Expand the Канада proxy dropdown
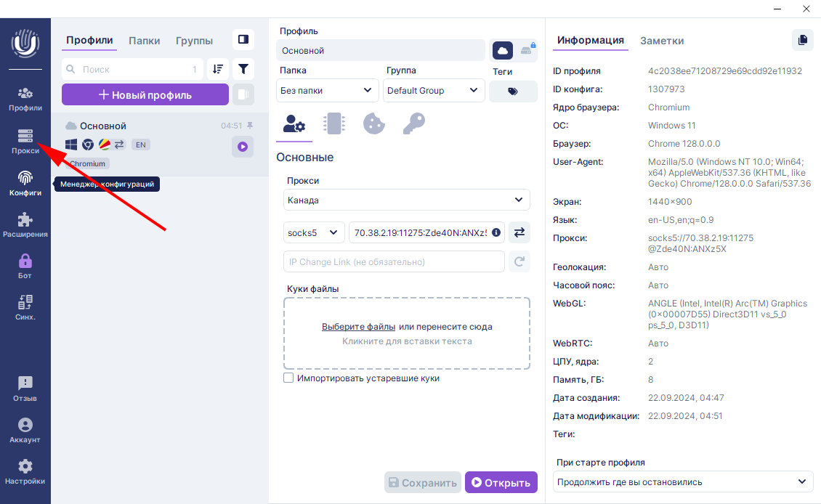This screenshot has width=821, height=504. pyautogui.click(x=407, y=200)
